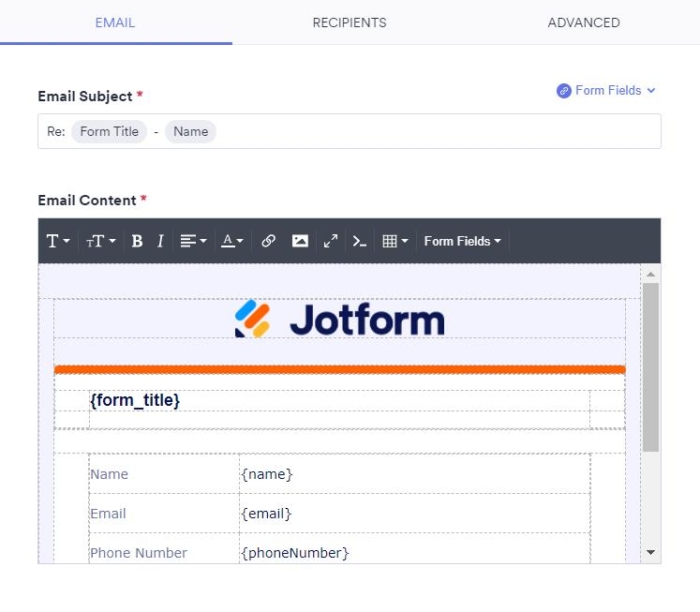700x612 pixels.
Task: Open the font family T dropdown
Action: pos(58,241)
